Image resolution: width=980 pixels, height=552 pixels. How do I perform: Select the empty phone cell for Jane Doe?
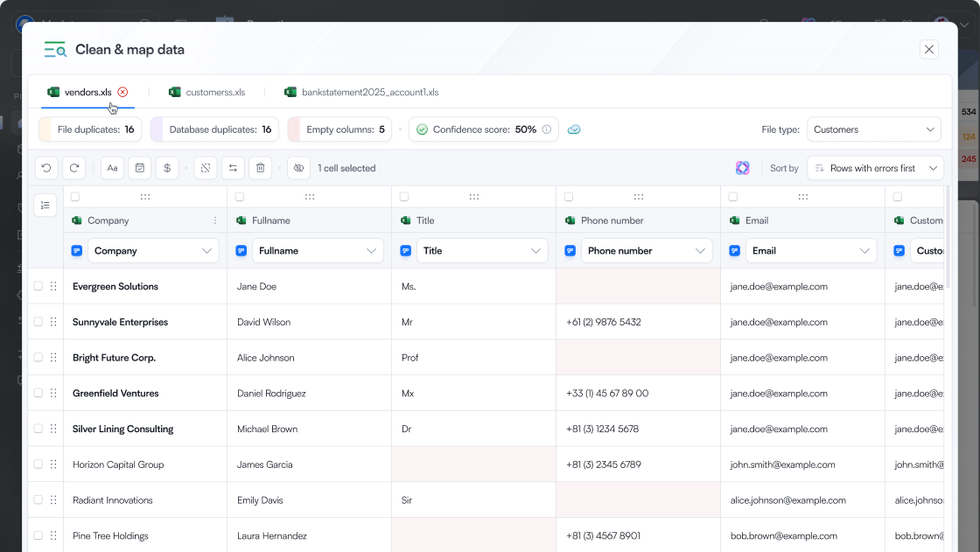(x=638, y=286)
